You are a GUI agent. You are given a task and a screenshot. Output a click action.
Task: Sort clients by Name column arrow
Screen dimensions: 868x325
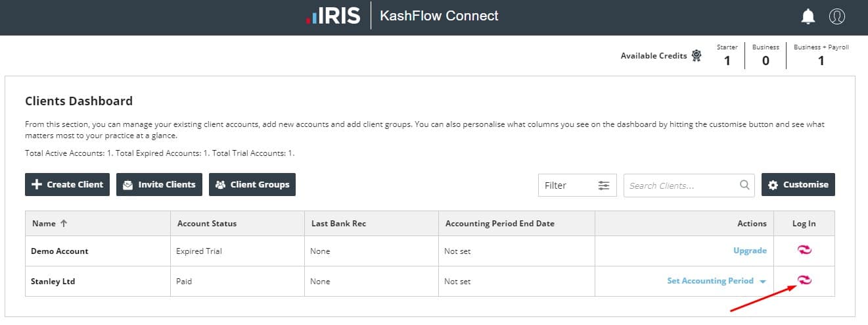(64, 224)
